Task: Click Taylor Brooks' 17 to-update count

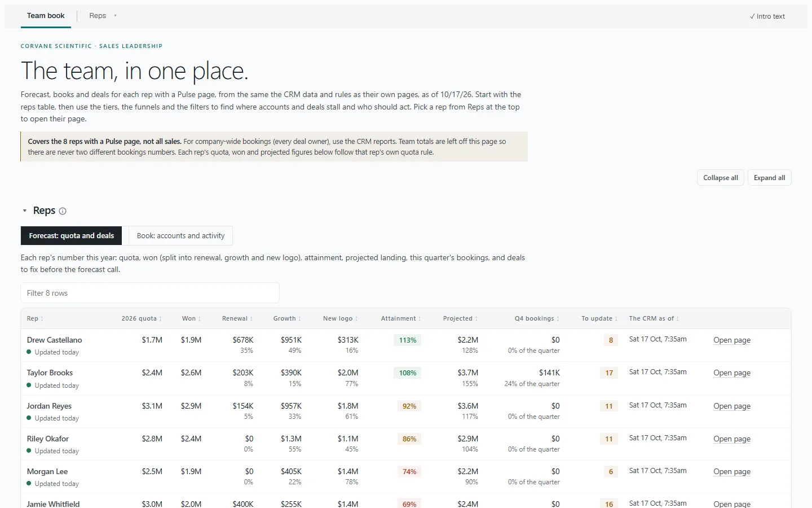Action: (609, 373)
